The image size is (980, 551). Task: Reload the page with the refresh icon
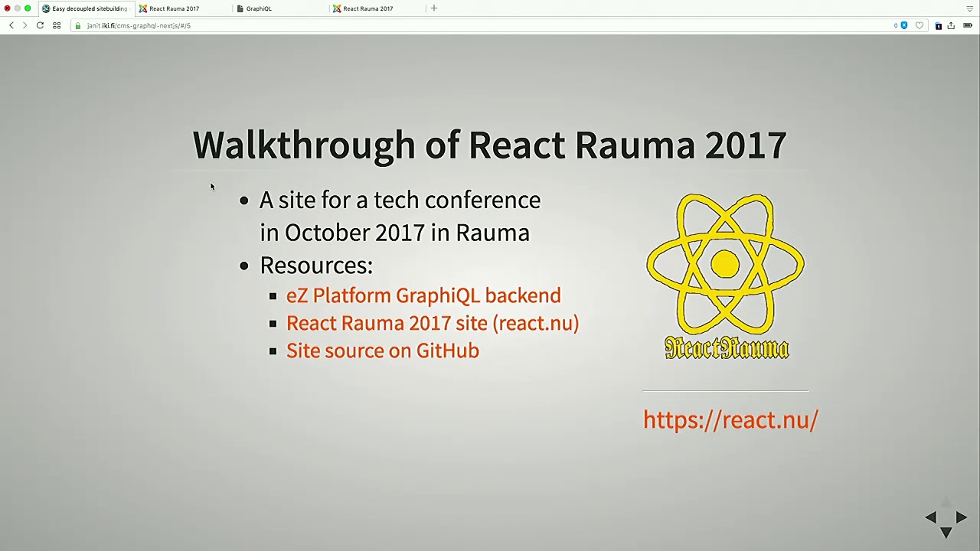[40, 25]
